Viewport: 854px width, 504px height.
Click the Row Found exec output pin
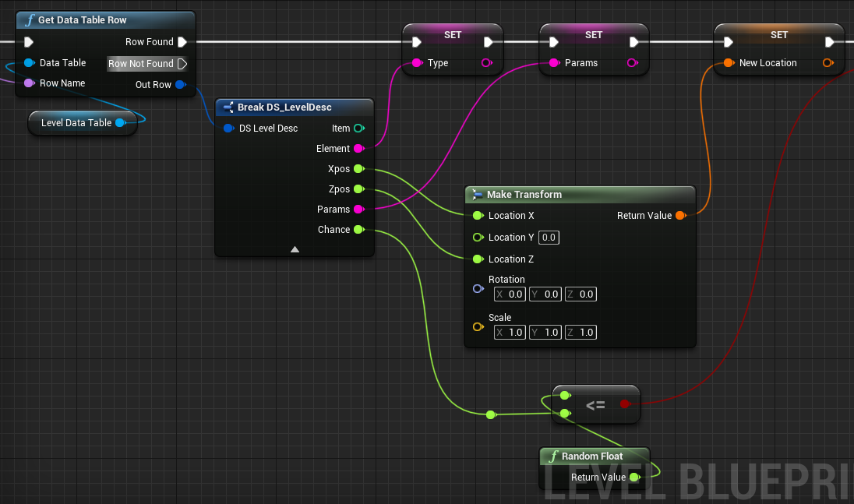[182, 42]
